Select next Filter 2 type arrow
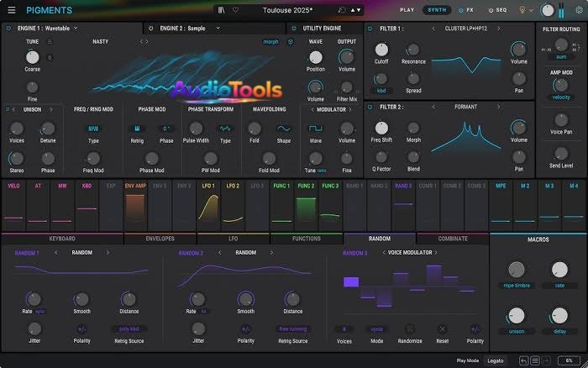This screenshot has width=588, height=368. (498, 107)
